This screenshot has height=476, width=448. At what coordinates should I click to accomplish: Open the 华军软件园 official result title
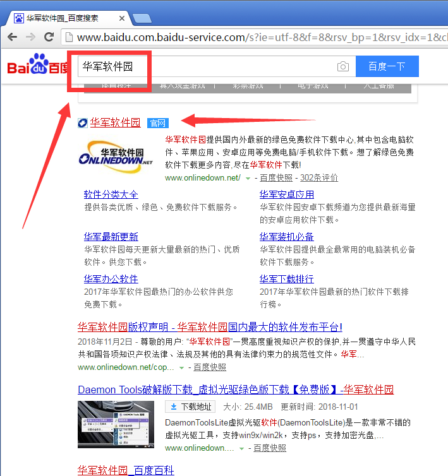[115, 122]
